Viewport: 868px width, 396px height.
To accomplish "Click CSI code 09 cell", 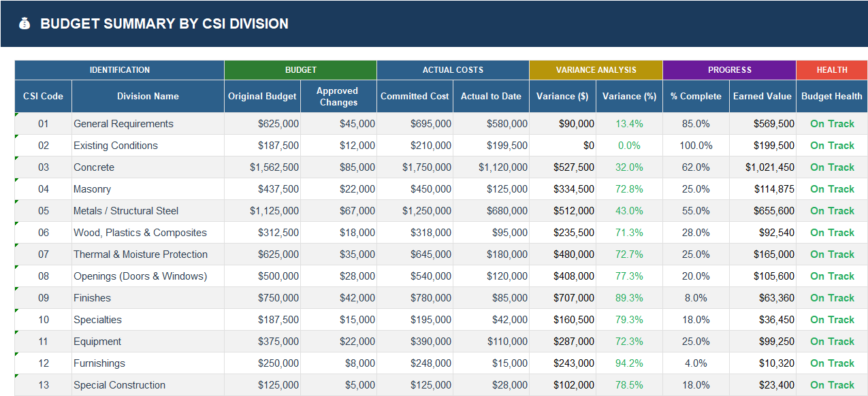I will point(43,298).
